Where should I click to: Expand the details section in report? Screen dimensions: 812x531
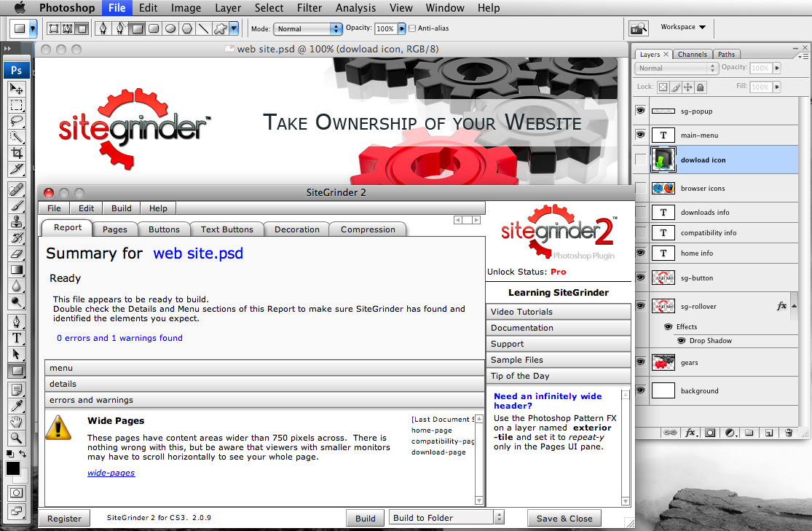(x=264, y=384)
